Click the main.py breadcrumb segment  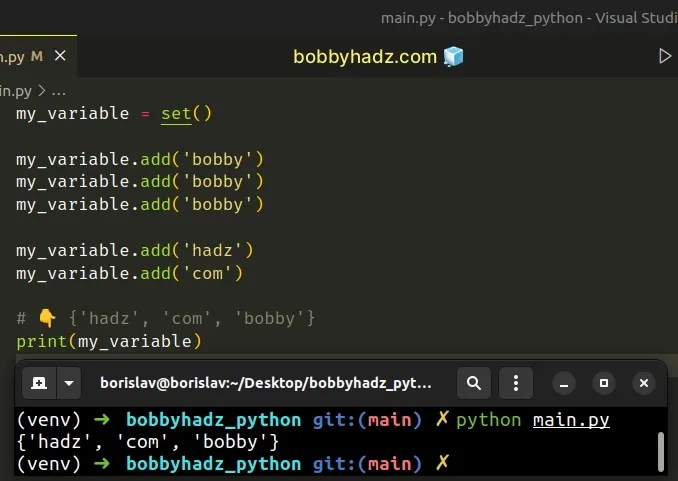click(x=16, y=91)
